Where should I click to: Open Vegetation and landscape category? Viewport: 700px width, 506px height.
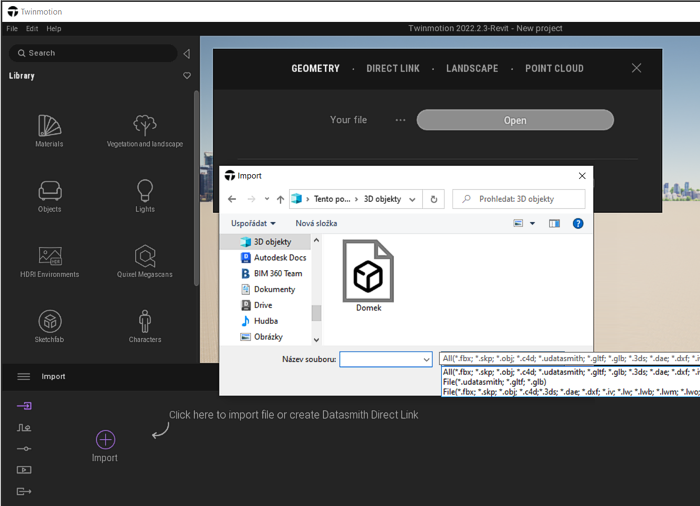[x=145, y=130]
